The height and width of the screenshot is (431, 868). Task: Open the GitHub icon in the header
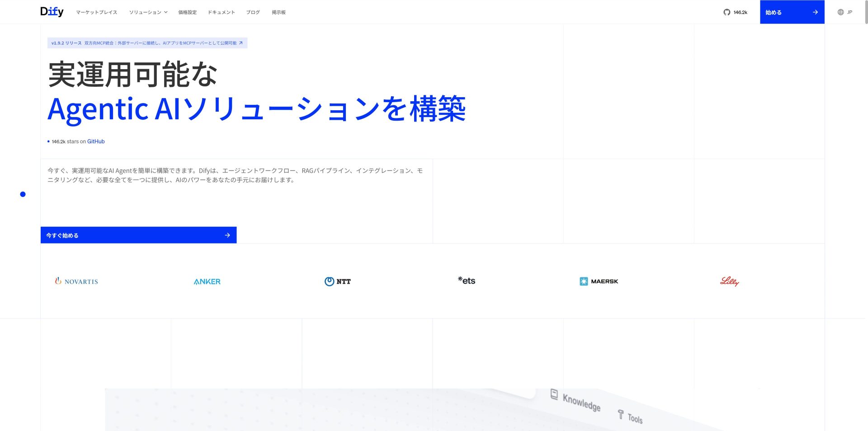(726, 12)
